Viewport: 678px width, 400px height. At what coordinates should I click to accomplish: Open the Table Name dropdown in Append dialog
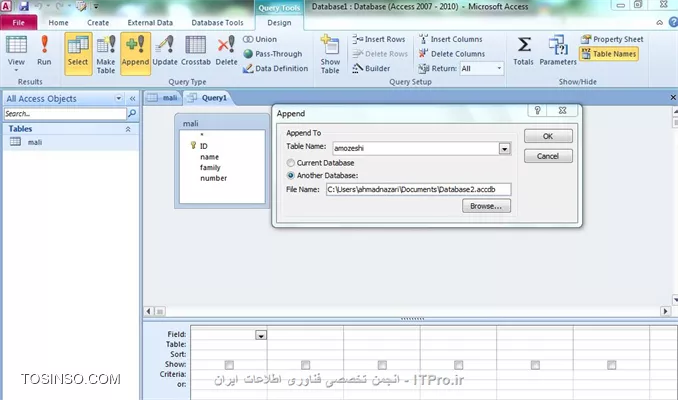pos(505,148)
